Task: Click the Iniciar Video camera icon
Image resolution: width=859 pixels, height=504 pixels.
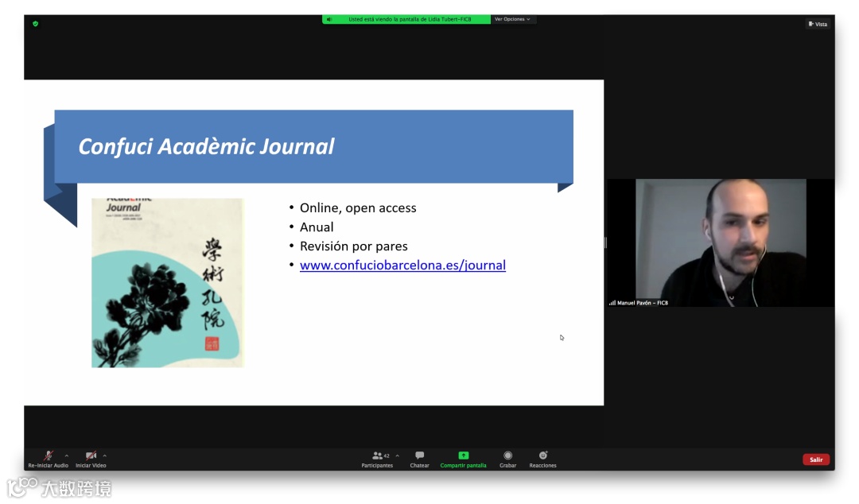Action: (x=91, y=456)
